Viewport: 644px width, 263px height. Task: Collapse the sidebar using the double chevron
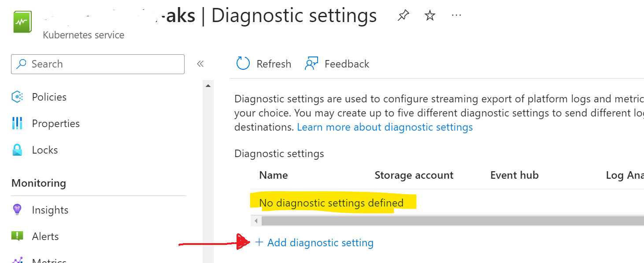200,64
